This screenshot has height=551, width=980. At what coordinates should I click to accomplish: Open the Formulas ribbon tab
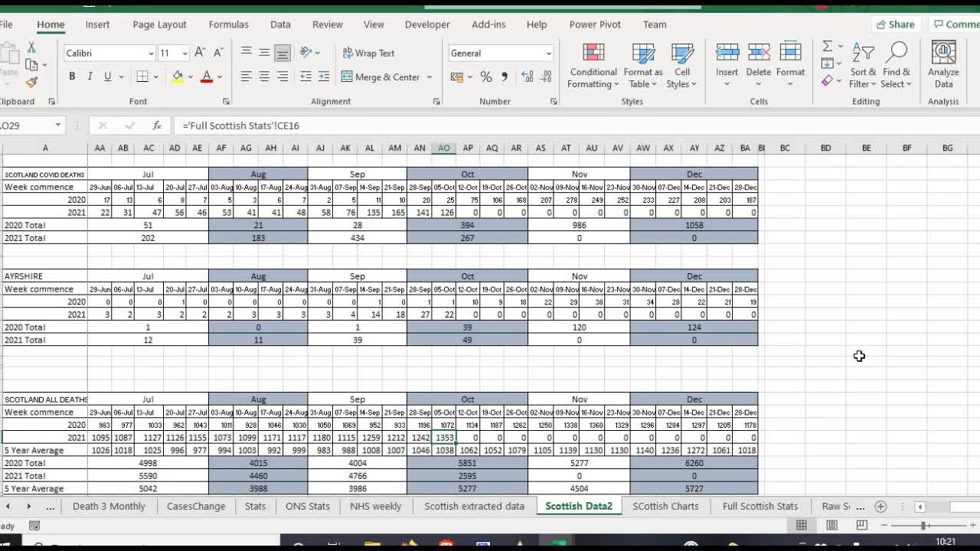[x=228, y=24]
